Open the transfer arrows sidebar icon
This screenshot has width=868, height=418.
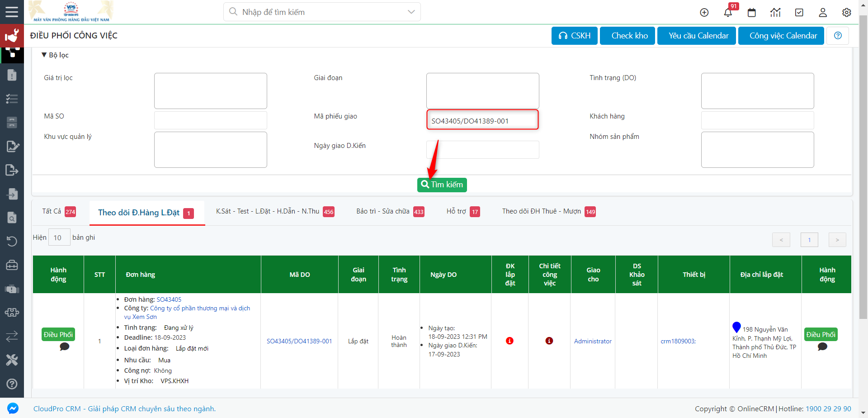point(12,336)
